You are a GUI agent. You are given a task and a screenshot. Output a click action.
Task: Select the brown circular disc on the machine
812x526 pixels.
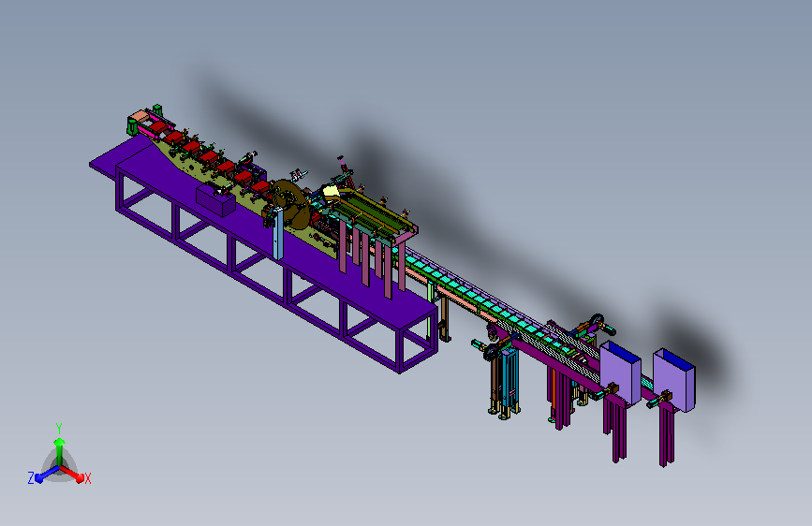[x=291, y=204]
